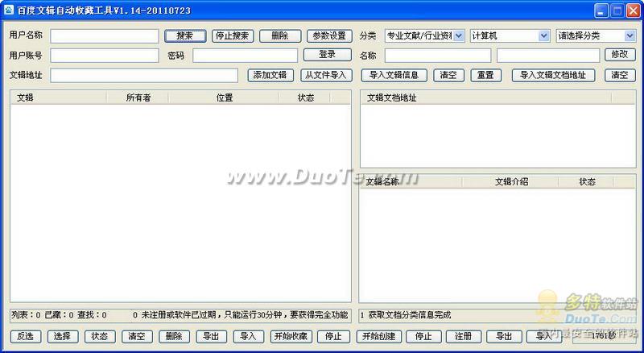Focus the 文辑地址 input field
The width and height of the screenshot is (644, 353).
pyautogui.click(x=144, y=75)
